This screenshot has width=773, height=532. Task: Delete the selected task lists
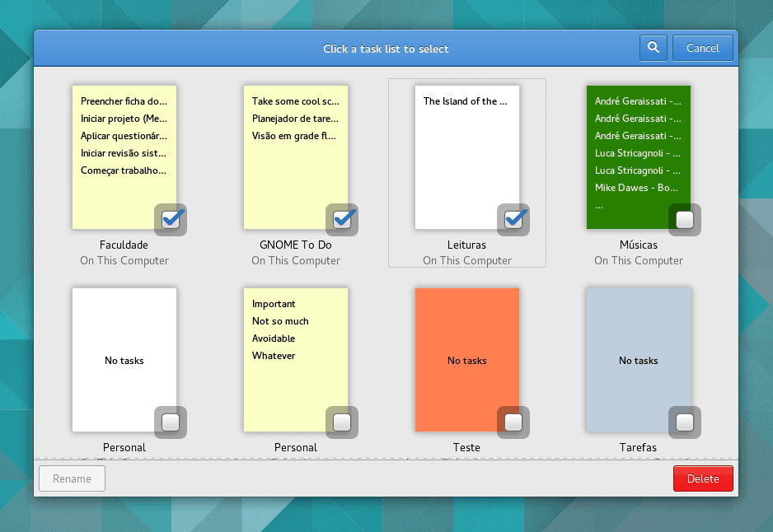[703, 478]
